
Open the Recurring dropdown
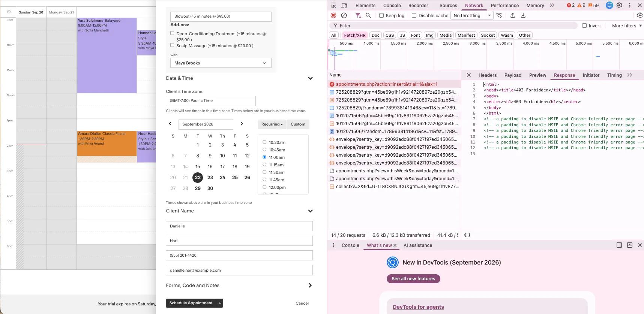[x=272, y=124]
